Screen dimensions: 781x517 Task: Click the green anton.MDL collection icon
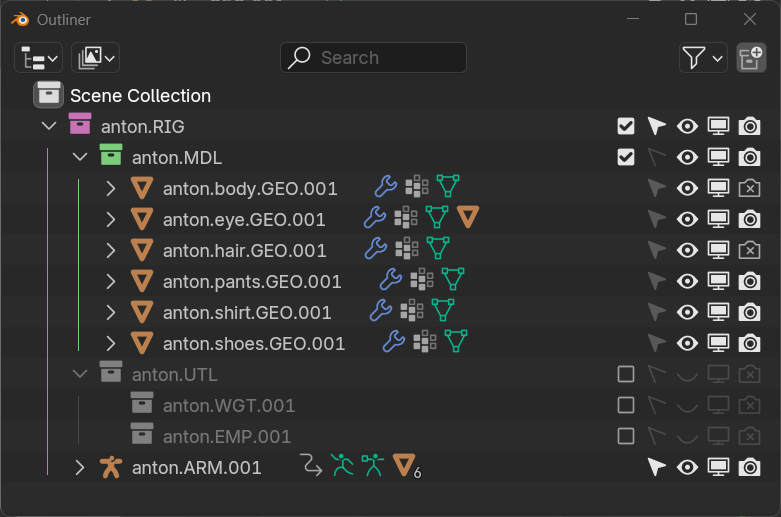tap(111, 155)
